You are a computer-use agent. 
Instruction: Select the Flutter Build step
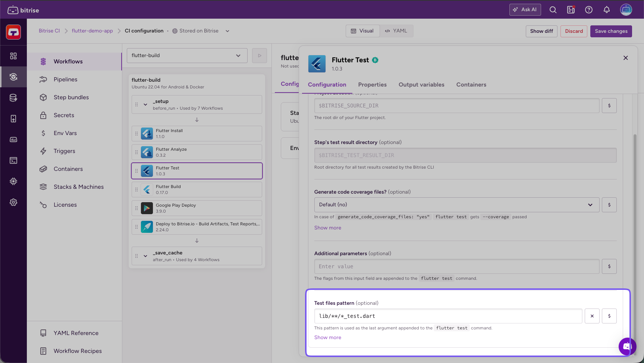[197, 190]
